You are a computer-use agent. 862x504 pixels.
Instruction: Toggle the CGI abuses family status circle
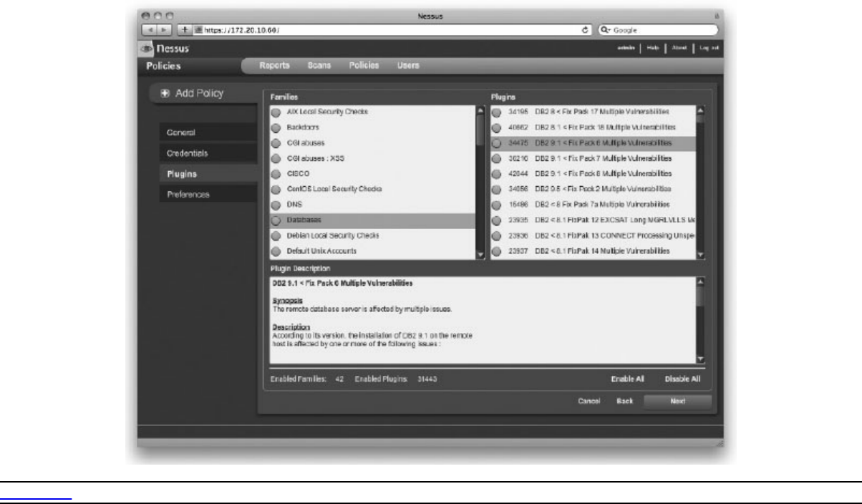click(x=275, y=142)
